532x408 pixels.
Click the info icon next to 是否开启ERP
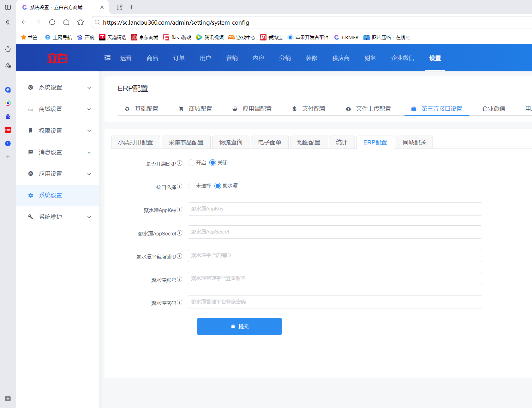[x=180, y=163]
